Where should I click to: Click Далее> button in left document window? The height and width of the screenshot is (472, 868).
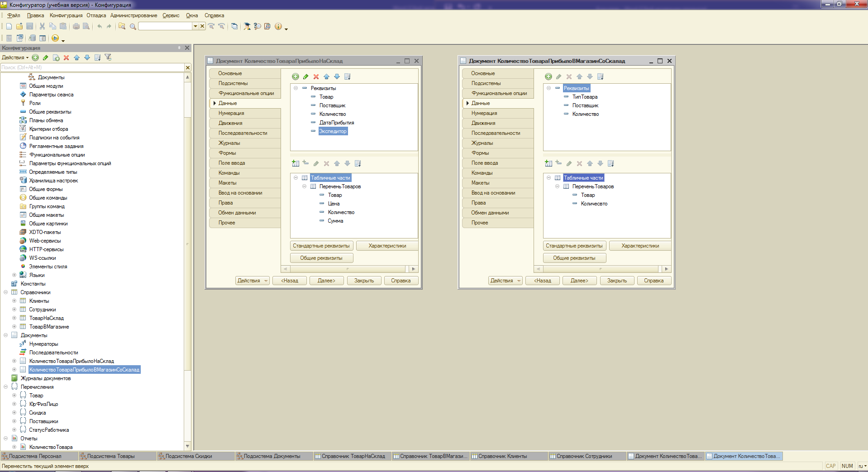pyautogui.click(x=326, y=281)
